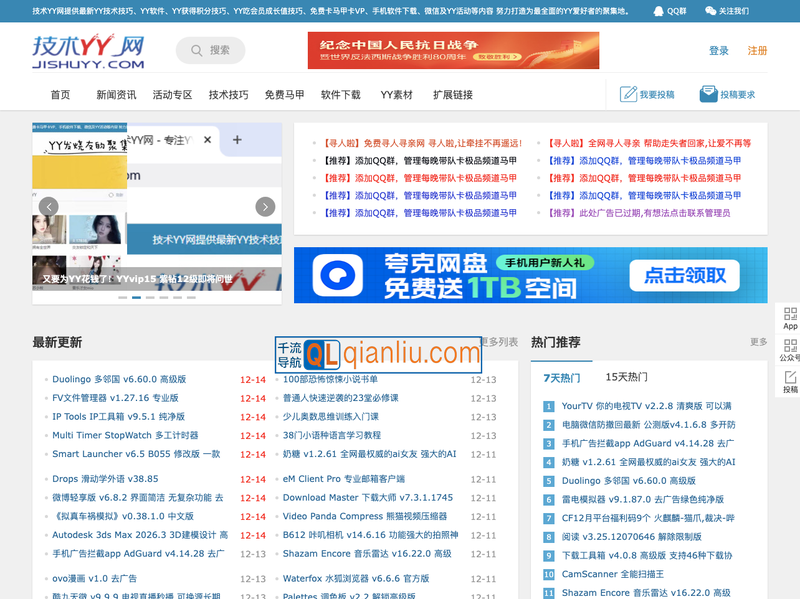Click the 投稿 sidebar pencil icon

pos(790,378)
